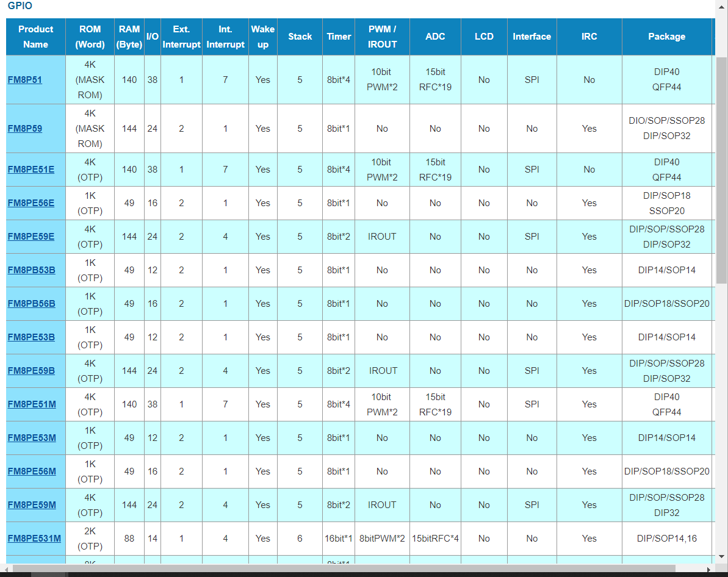Open the FM8PE59M product link

point(32,505)
